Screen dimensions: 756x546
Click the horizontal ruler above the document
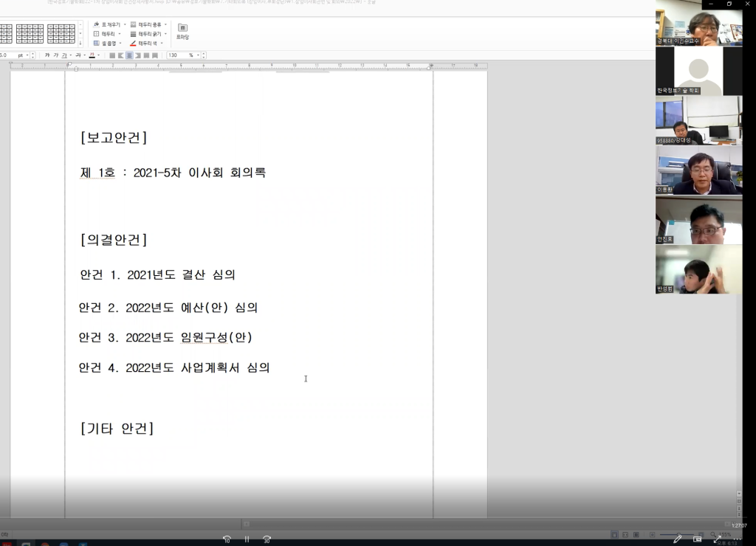point(249,66)
